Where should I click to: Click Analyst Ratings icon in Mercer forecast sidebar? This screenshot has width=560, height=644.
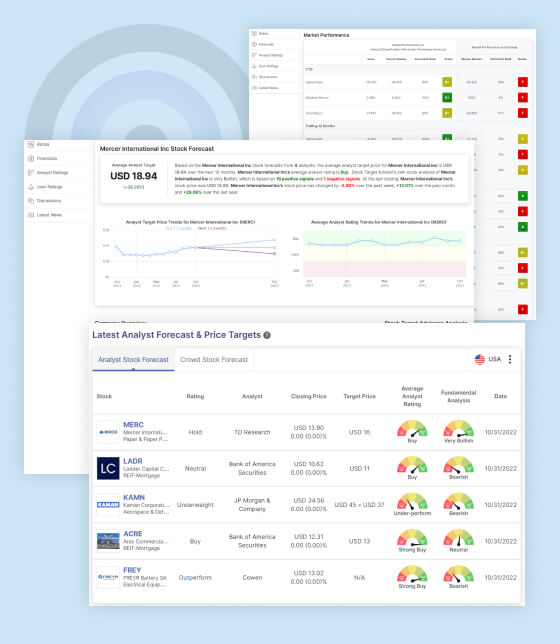coord(31,173)
